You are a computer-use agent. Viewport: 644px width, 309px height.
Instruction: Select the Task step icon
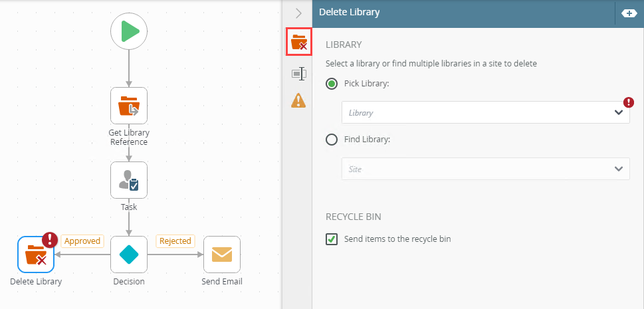click(129, 180)
